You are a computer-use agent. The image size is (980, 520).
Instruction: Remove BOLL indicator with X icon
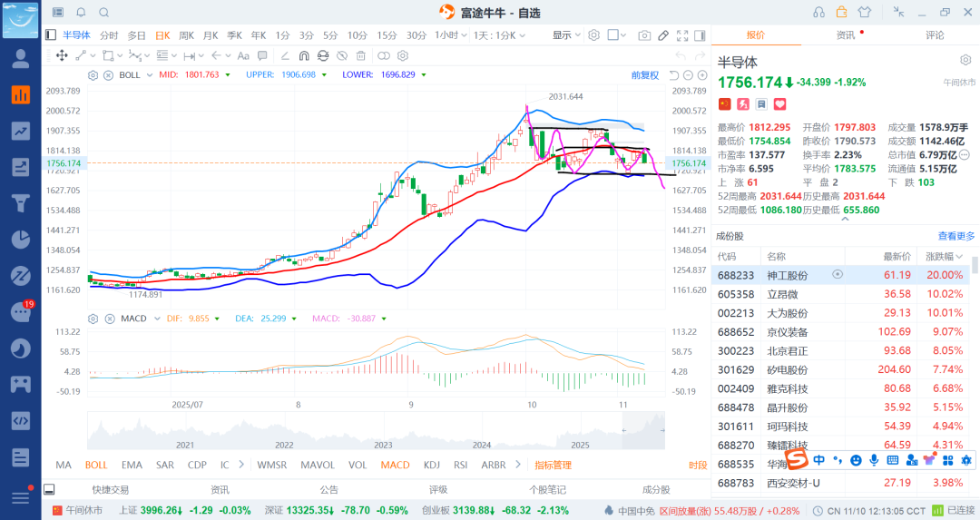[107, 75]
